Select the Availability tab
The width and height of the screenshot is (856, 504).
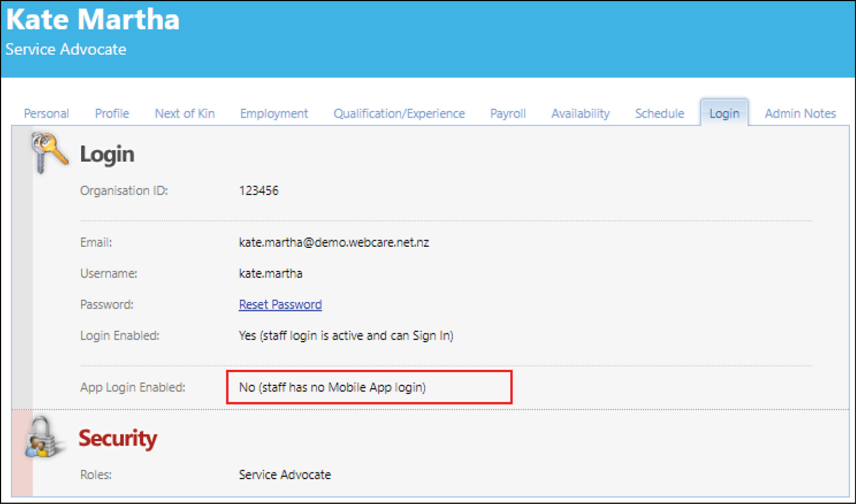580,113
